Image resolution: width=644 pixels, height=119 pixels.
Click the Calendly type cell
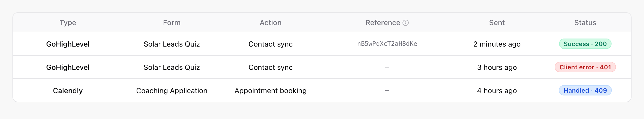(x=68, y=91)
